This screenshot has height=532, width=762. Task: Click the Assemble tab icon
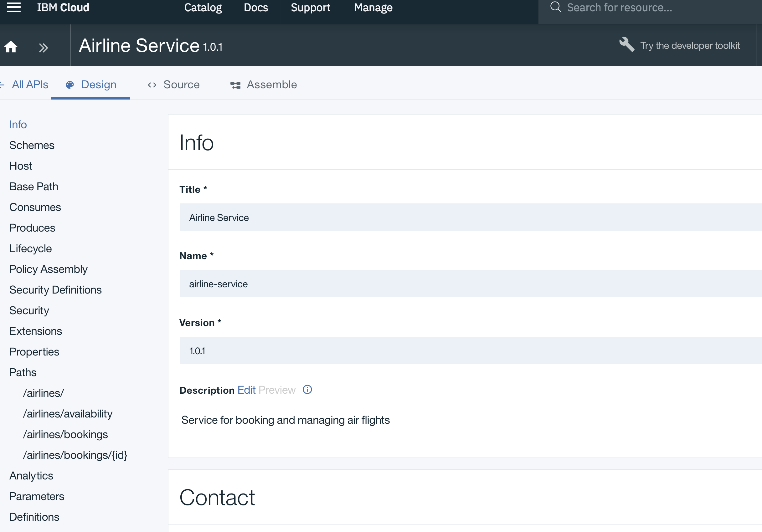[x=235, y=85]
